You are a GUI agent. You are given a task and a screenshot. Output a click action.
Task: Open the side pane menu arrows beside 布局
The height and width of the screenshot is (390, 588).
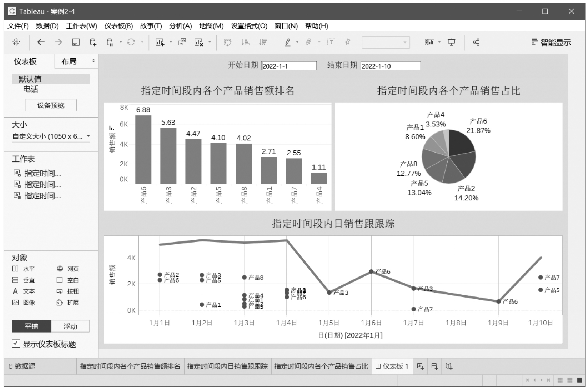coord(94,61)
